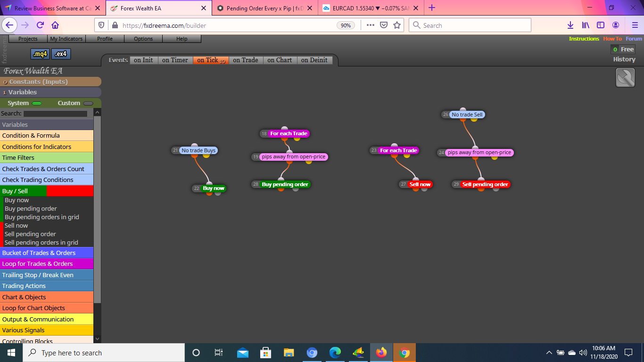Go to Firefox home page icon
This screenshot has height=362, width=644.
tap(55, 25)
